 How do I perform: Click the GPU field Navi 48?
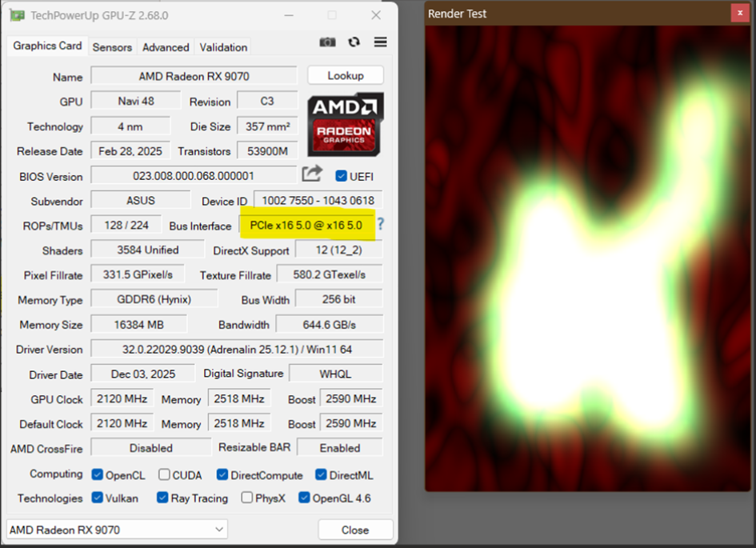135,101
